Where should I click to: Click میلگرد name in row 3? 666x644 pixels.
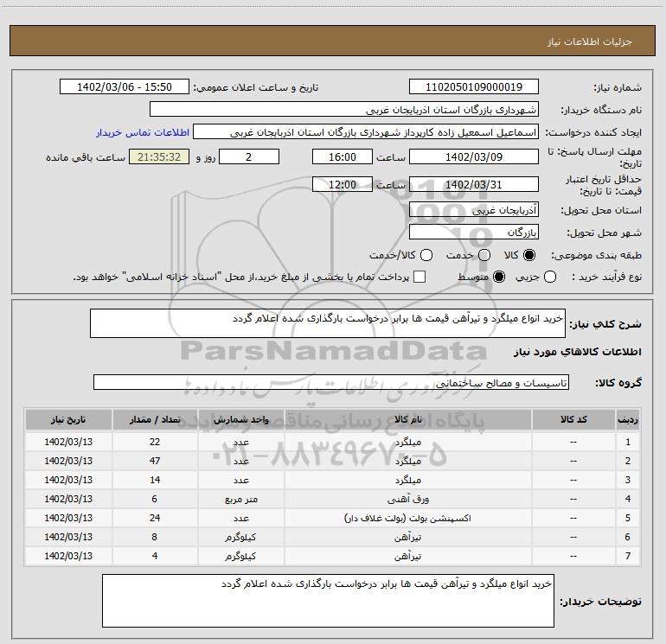tap(408, 480)
